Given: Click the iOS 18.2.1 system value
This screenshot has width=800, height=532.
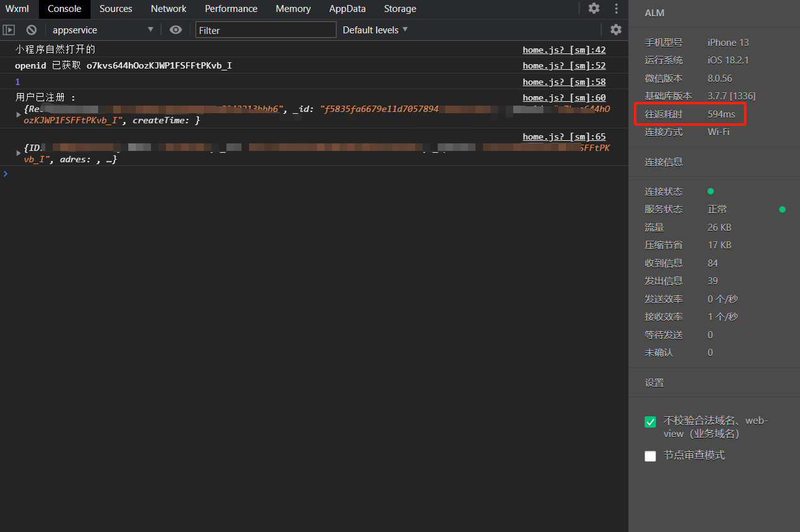Looking at the screenshot, I should click(x=728, y=60).
